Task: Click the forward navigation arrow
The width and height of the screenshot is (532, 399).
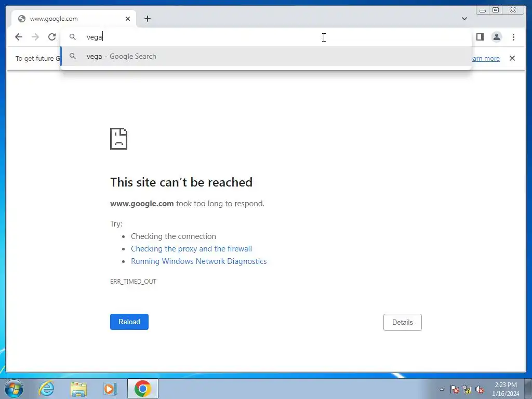Action: (35, 37)
